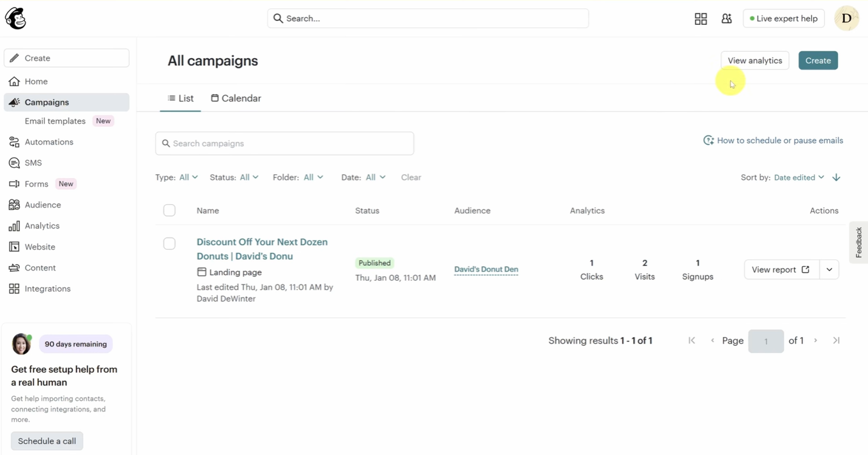Open How to schedule or pause emails
This screenshot has width=868, height=455.
[x=773, y=140]
